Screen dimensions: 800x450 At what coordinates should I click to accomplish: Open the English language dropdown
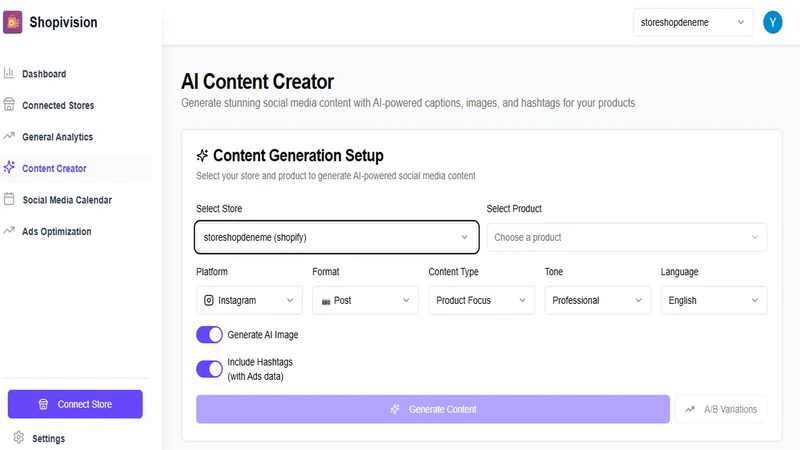[x=714, y=300]
